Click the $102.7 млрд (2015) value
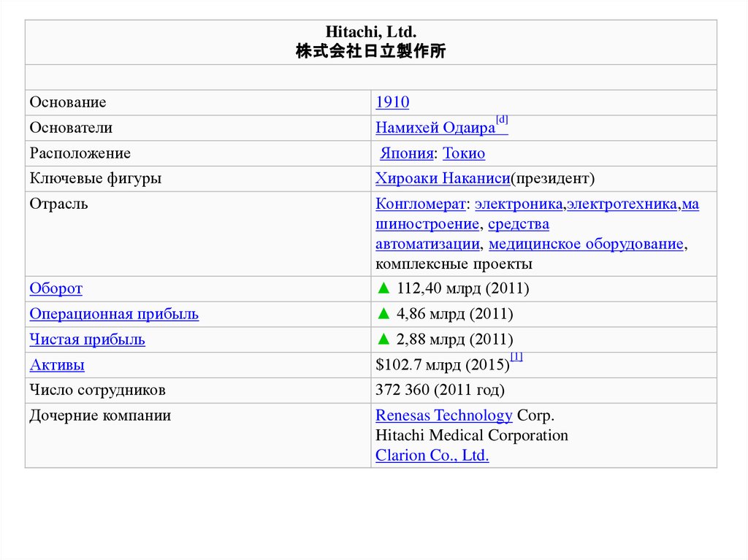The image size is (748, 560). point(443,365)
